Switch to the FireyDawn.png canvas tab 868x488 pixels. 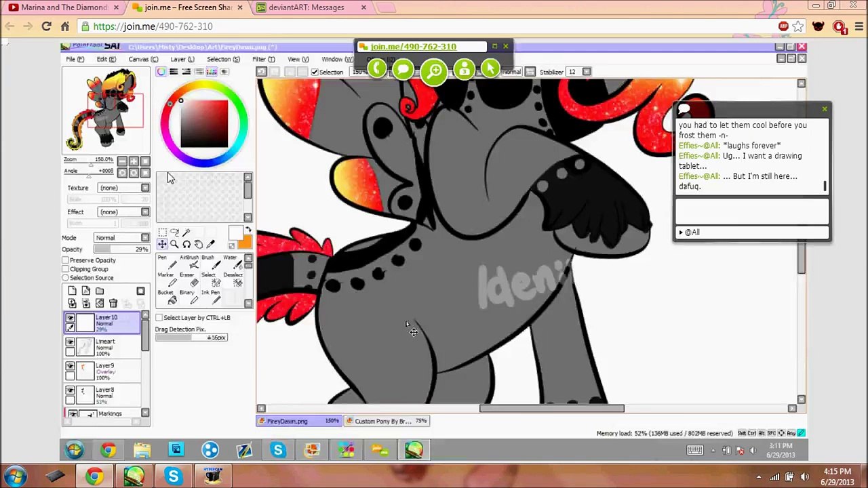[x=298, y=422]
